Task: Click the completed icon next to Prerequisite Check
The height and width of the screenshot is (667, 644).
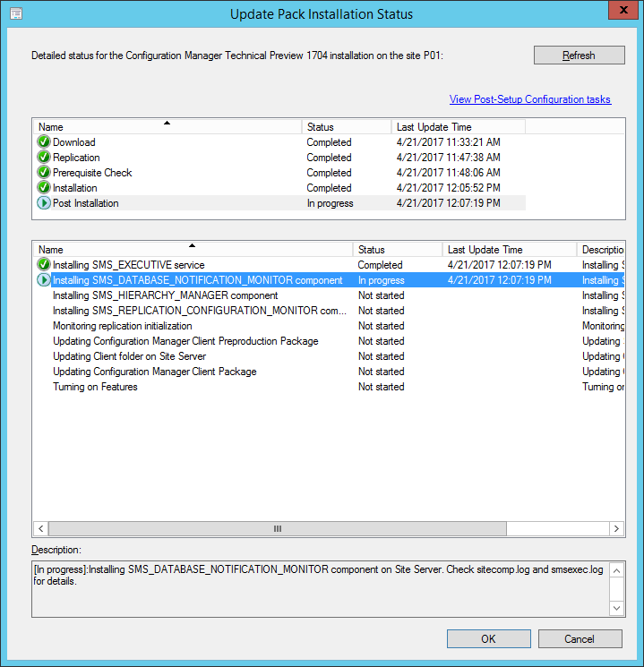Action: [x=43, y=172]
